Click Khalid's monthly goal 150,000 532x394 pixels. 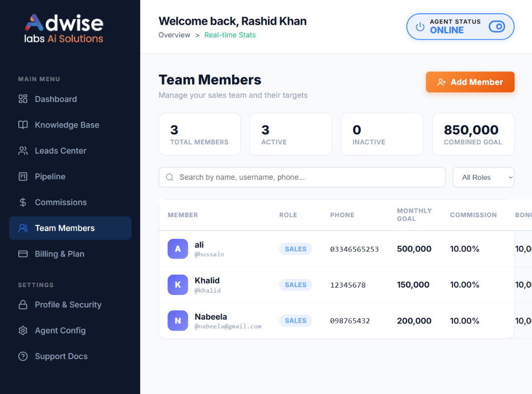click(413, 285)
